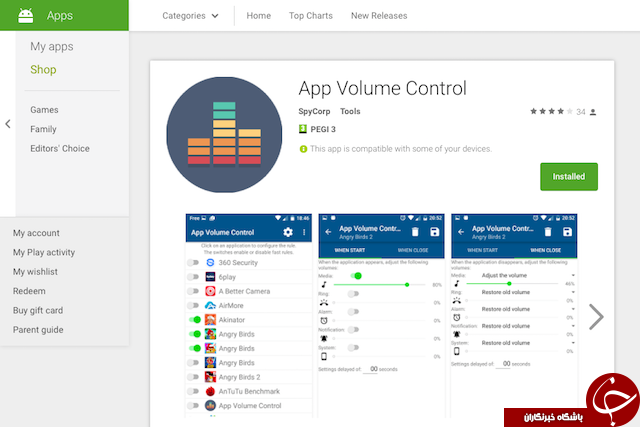Click the A Better Camera app icon
This screenshot has width=640, height=427.
[210, 291]
